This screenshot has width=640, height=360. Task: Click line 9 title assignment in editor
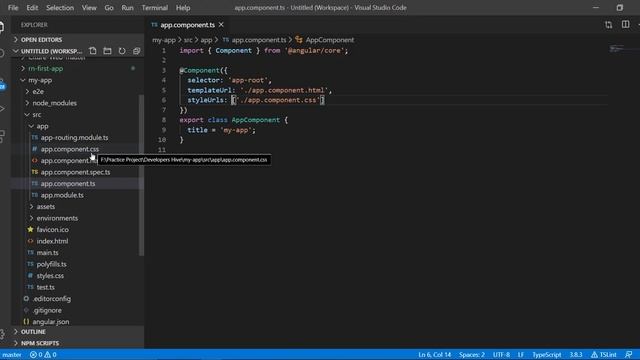221,130
